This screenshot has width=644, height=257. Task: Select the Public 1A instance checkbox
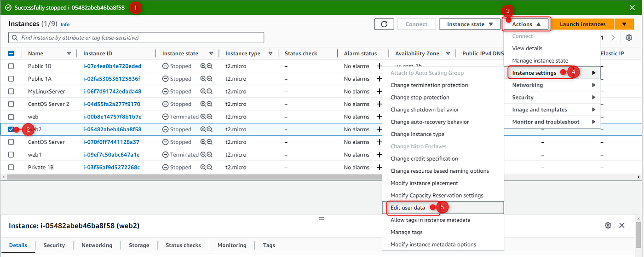coord(11,79)
